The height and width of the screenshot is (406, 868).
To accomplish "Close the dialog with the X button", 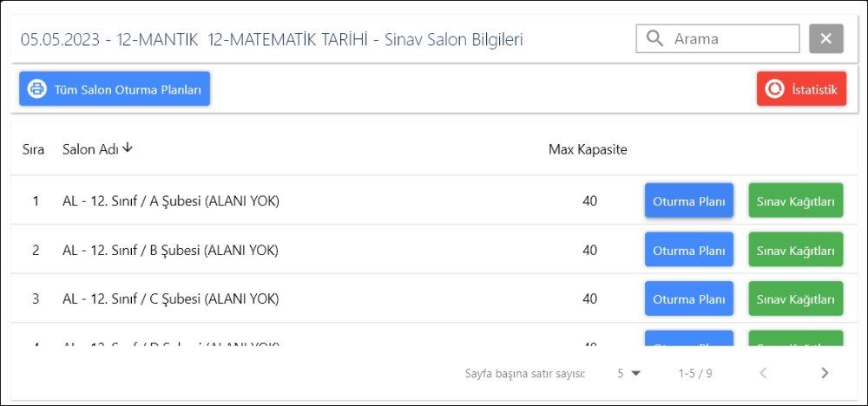I will tap(825, 39).
